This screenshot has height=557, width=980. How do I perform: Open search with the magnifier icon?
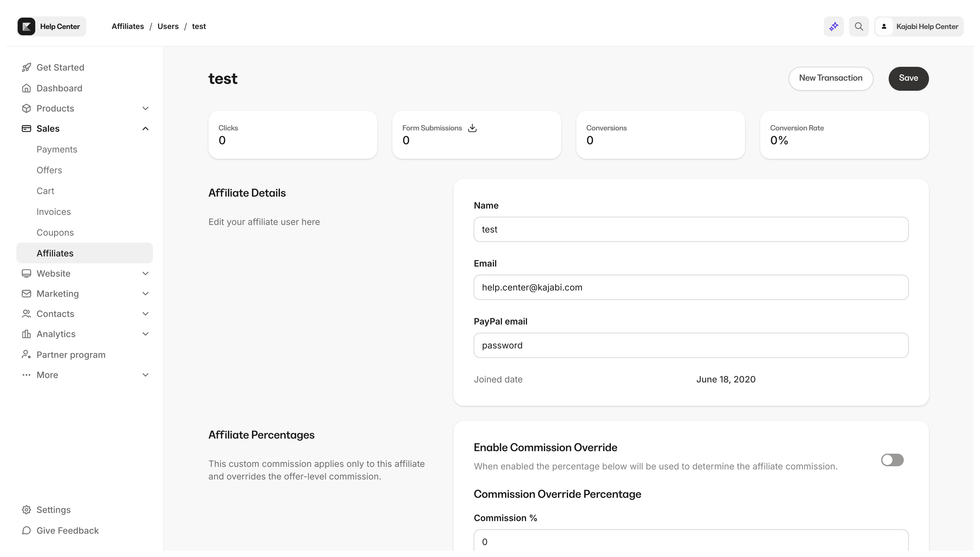click(859, 26)
